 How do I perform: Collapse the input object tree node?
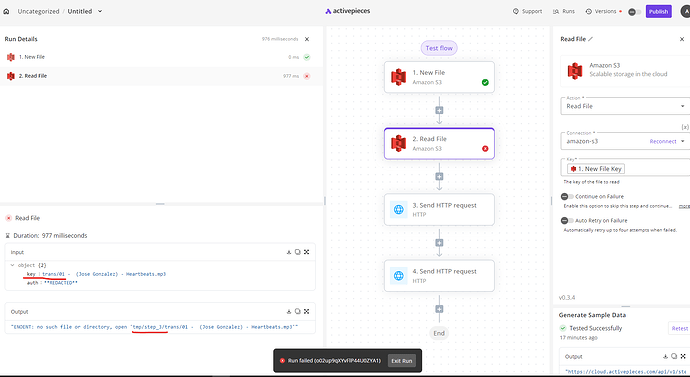tap(12, 265)
